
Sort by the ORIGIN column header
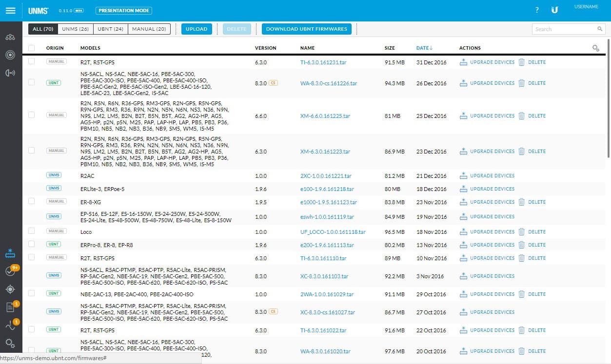[55, 48]
